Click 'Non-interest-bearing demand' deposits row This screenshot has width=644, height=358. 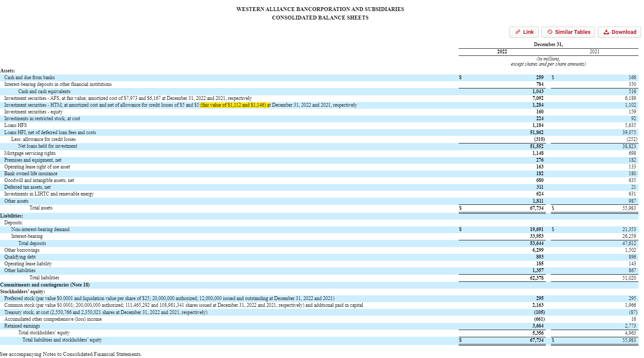click(41, 229)
